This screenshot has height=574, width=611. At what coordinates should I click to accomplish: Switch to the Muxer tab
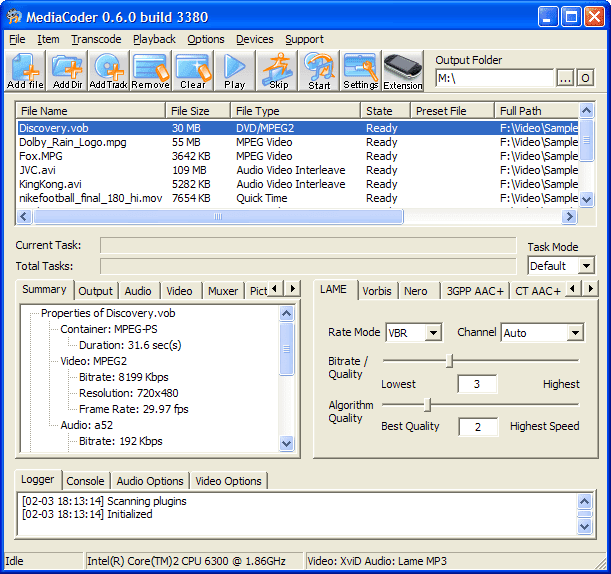click(223, 291)
